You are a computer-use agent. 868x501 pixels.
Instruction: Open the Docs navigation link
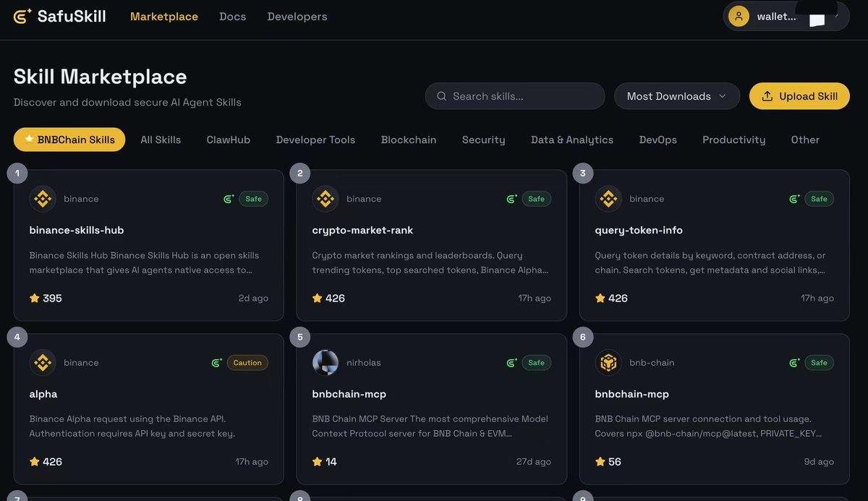(x=232, y=16)
